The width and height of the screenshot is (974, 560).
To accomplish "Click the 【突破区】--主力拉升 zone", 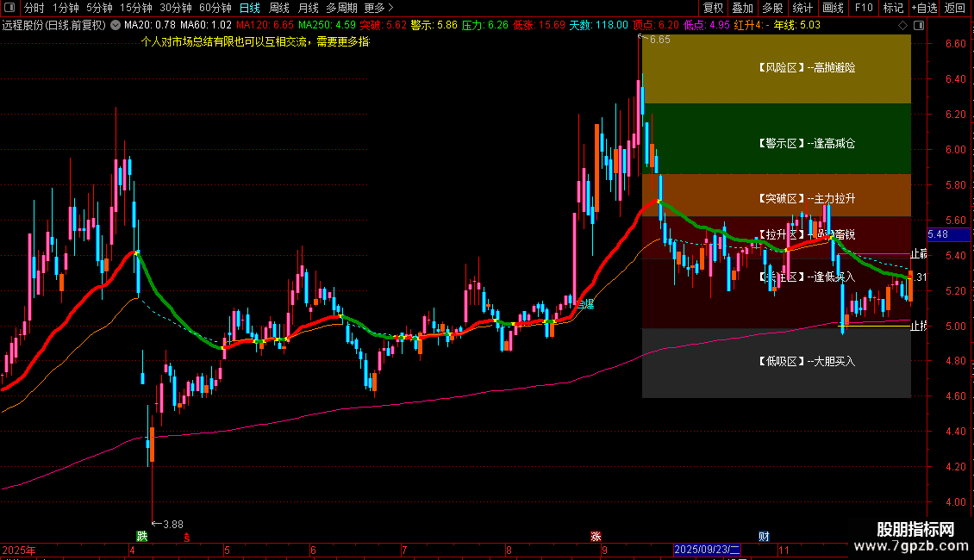I will pyautogui.click(x=777, y=195).
